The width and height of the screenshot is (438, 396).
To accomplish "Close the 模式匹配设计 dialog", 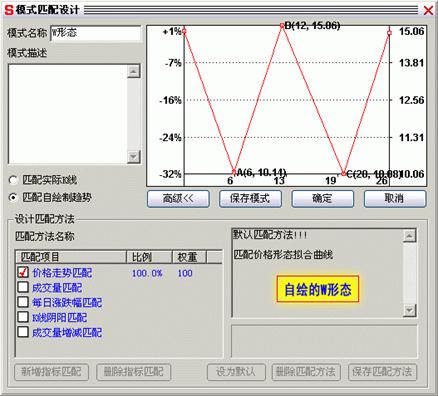I will [x=428, y=10].
